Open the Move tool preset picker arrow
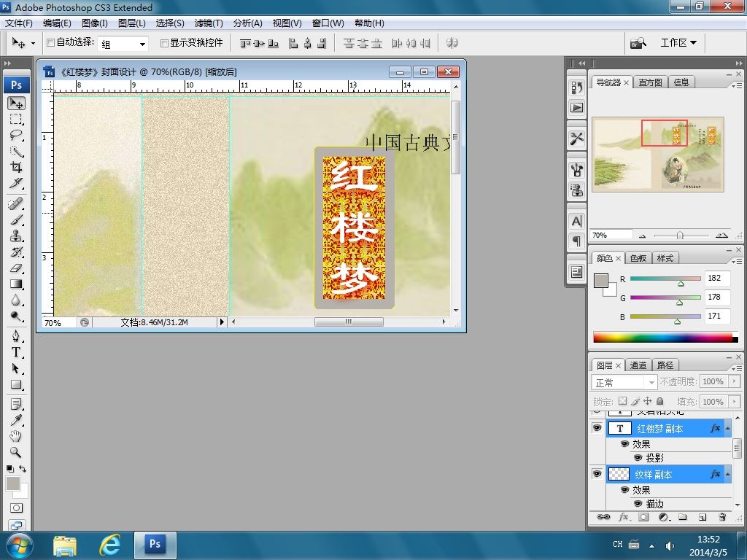747x560 pixels. pos(33,43)
